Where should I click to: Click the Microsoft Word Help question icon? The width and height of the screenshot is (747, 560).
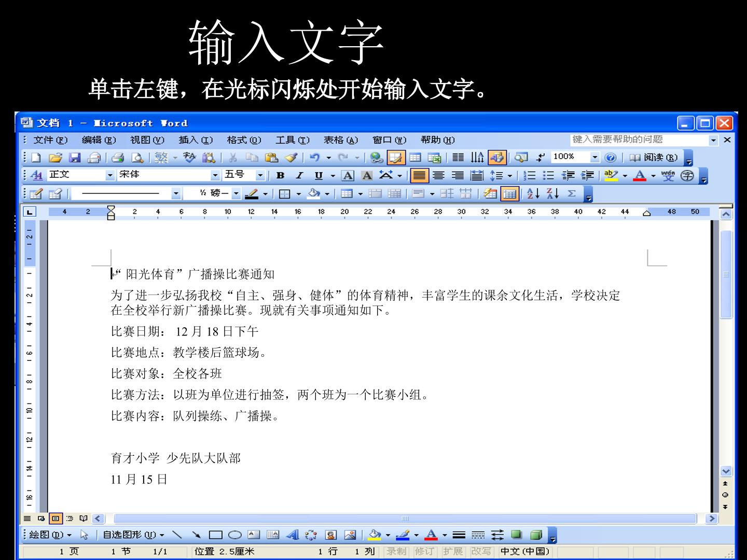tap(611, 157)
